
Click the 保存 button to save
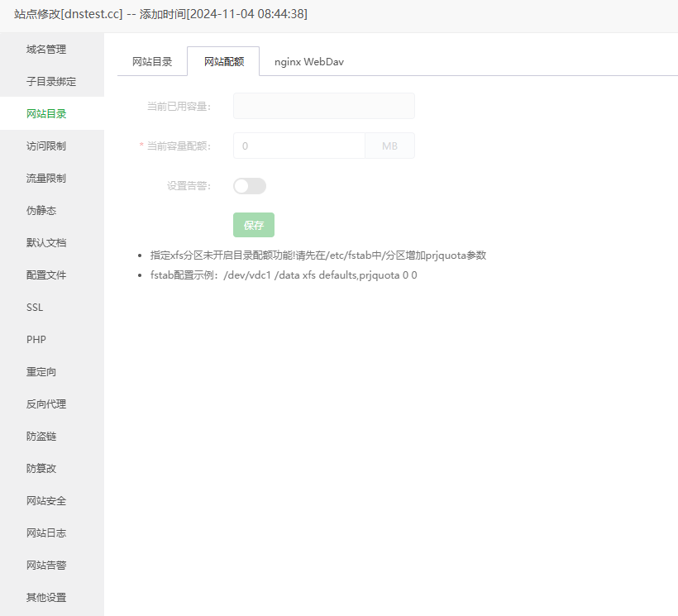pyautogui.click(x=253, y=225)
